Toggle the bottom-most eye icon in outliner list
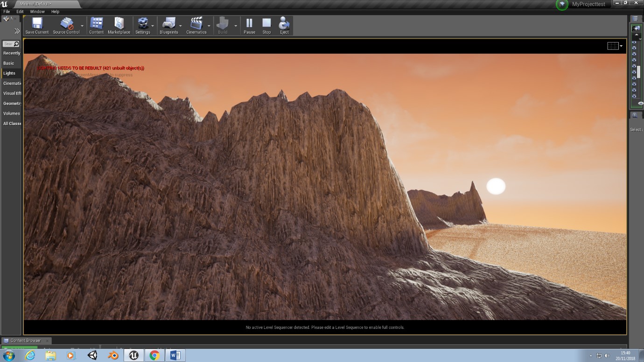 point(634,96)
